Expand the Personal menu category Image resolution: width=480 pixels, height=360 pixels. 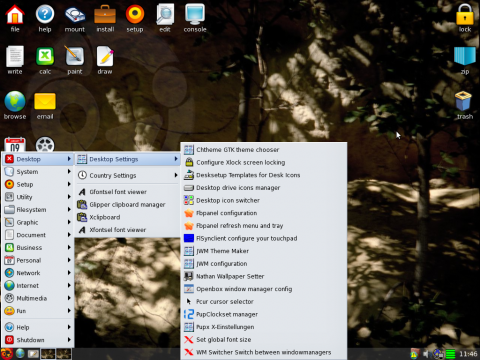(x=38, y=260)
